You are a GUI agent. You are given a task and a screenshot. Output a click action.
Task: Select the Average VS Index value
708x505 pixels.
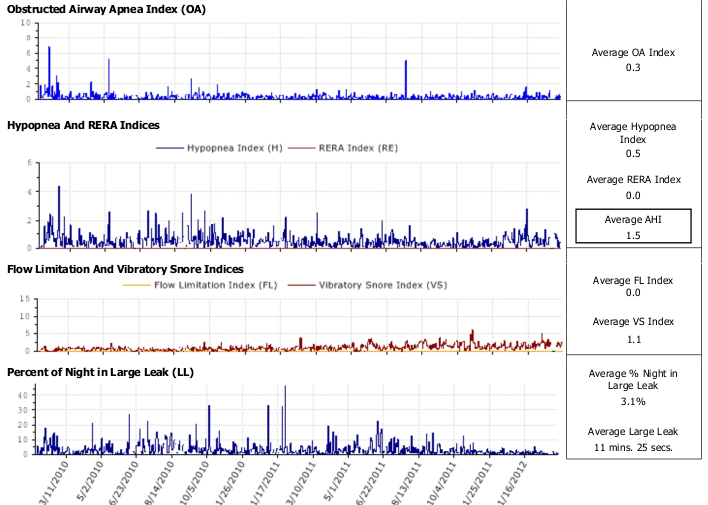(632, 338)
